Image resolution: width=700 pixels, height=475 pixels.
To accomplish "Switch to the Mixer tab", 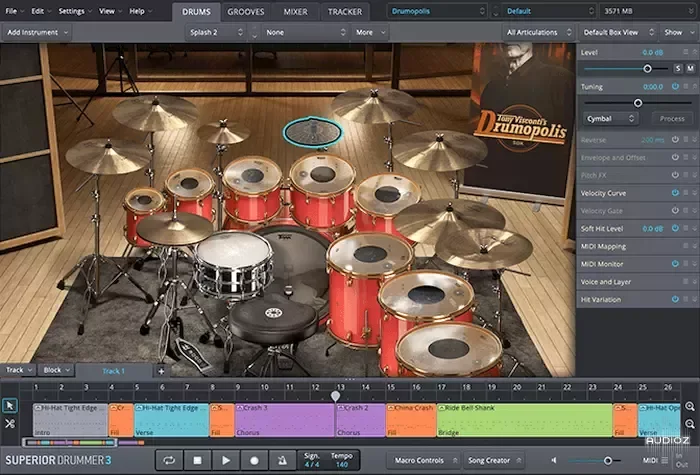I will 295,12.
